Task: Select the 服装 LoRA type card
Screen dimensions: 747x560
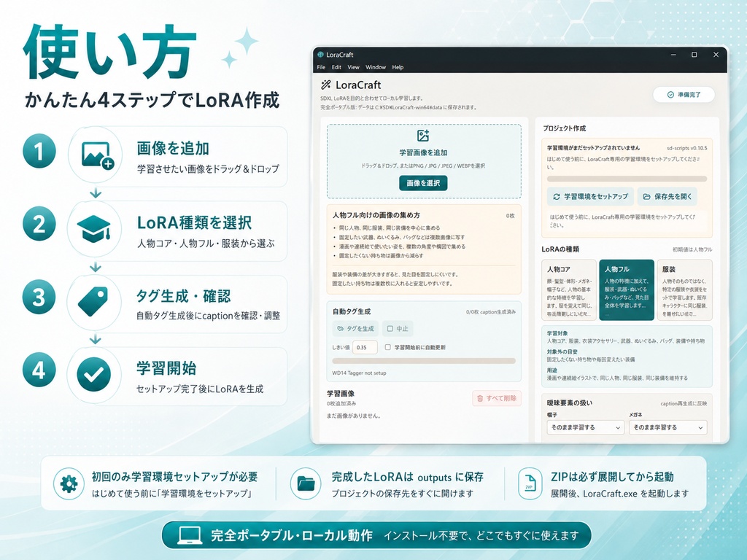Action: (684, 289)
